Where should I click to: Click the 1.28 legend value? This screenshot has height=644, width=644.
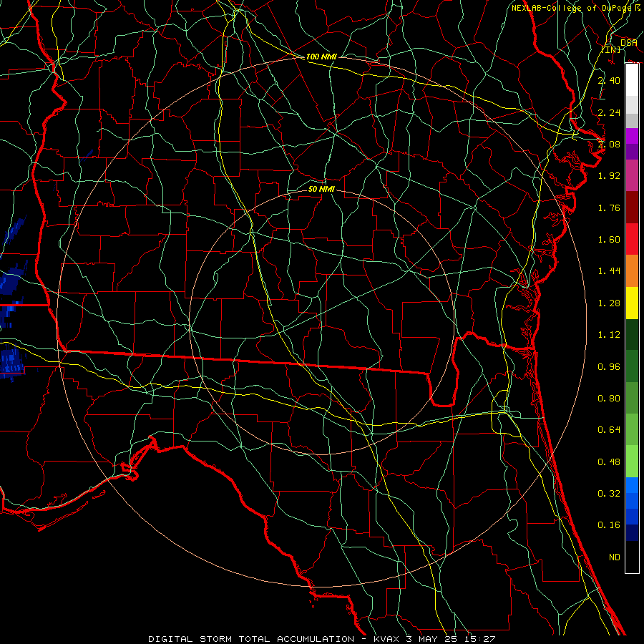pos(609,303)
